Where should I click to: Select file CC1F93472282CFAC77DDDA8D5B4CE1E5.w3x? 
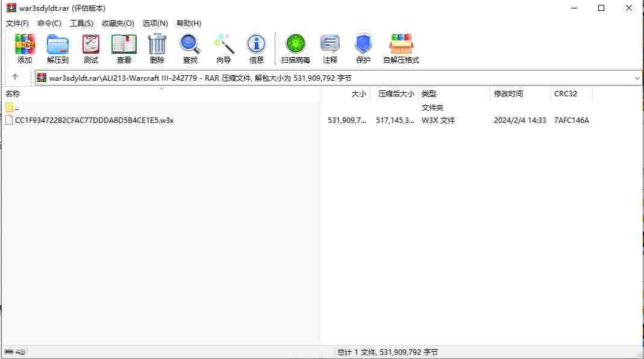click(x=94, y=120)
